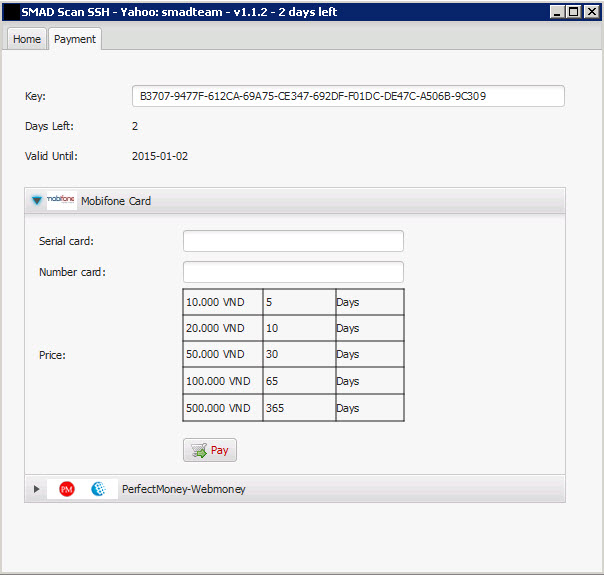Screen dimensions: 604x575
Task: Close the SMAD Scan SSH window
Action: tap(592, 12)
